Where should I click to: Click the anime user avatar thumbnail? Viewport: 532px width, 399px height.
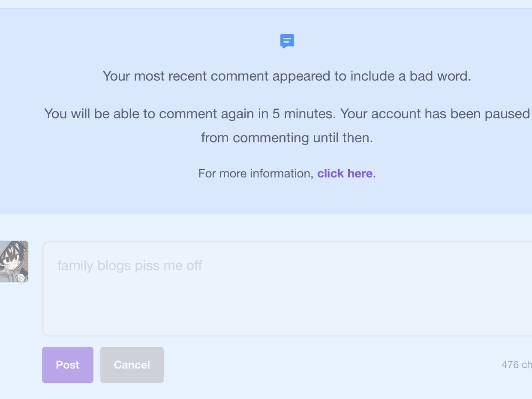coord(14,261)
